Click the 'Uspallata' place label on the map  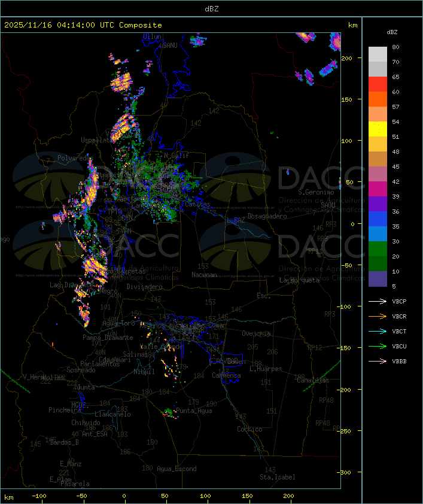(x=96, y=140)
